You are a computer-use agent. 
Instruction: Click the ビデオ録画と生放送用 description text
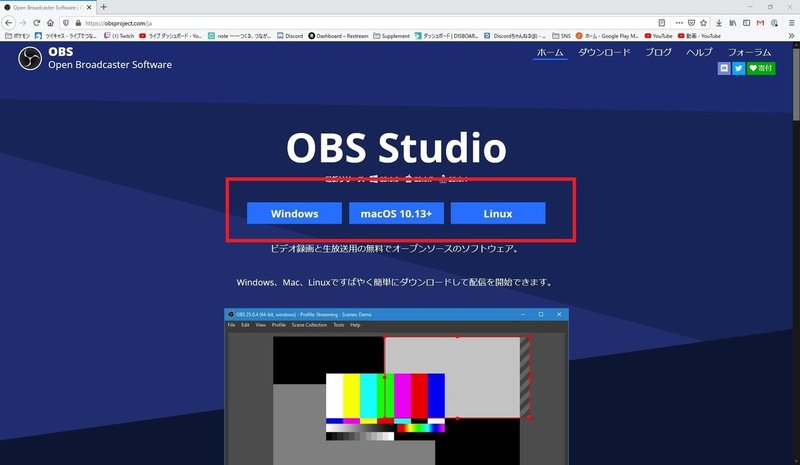pos(394,249)
